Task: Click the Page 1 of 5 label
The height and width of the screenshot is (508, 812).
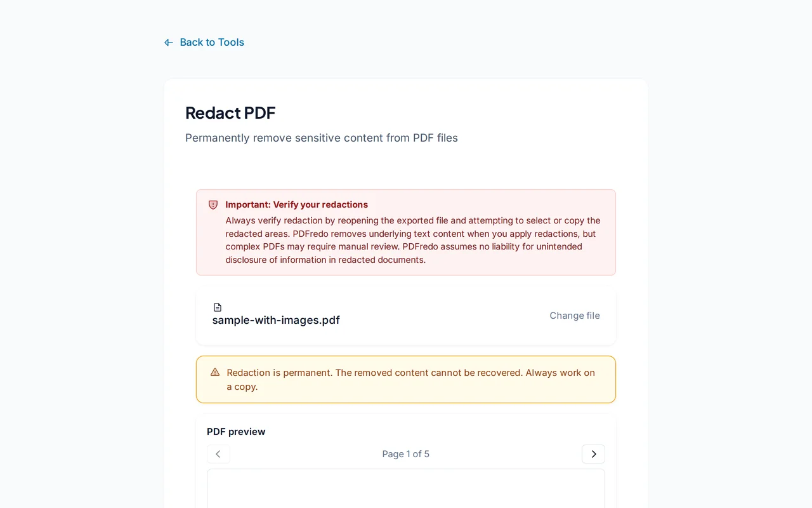Action: click(x=405, y=453)
